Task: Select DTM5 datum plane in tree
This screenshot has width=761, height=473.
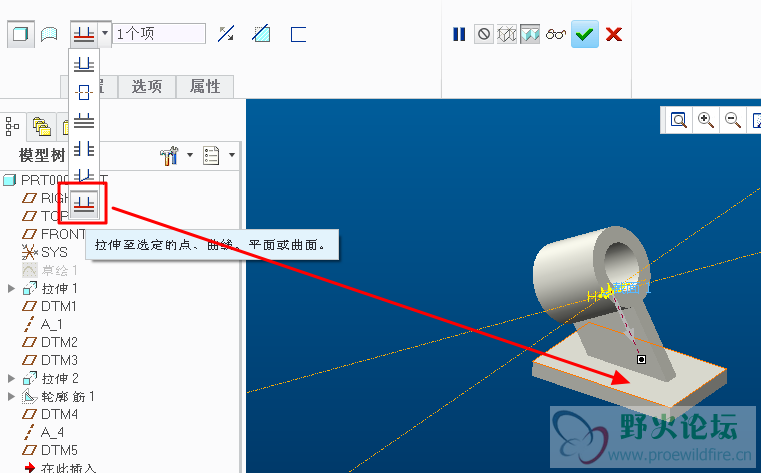Action: tap(50, 450)
